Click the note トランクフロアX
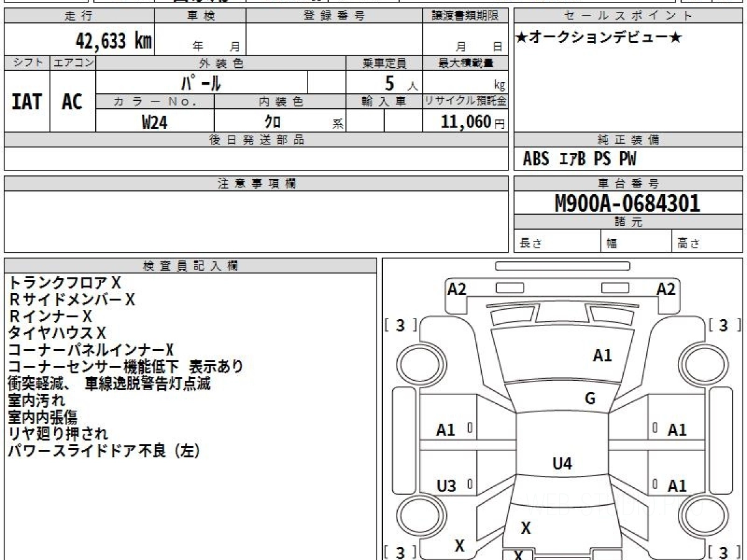 [64, 282]
